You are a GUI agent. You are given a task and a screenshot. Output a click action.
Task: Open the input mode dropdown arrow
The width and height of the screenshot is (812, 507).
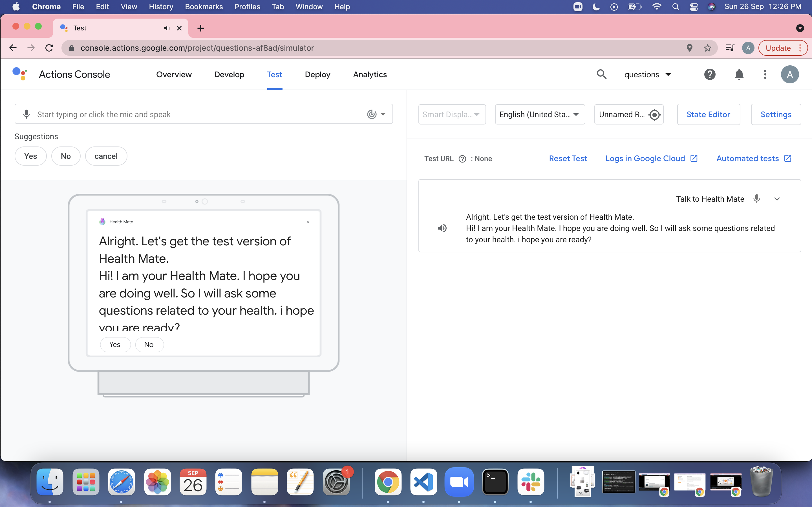pos(383,114)
